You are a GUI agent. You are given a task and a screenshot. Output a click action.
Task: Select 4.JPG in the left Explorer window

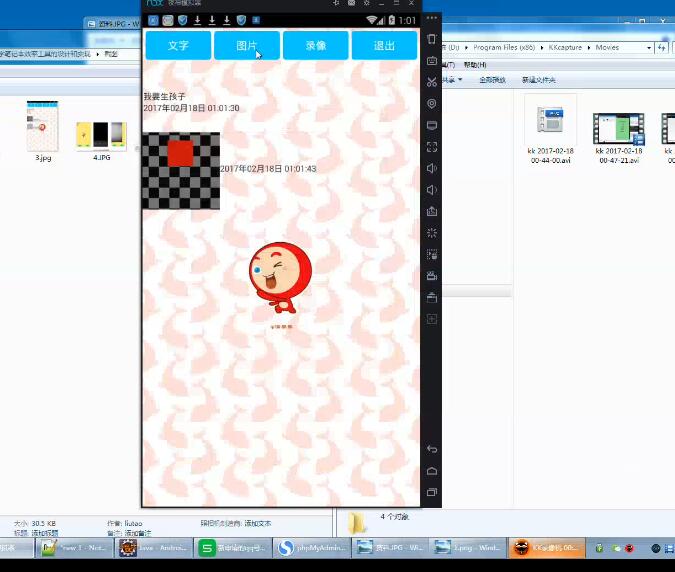pos(102,141)
